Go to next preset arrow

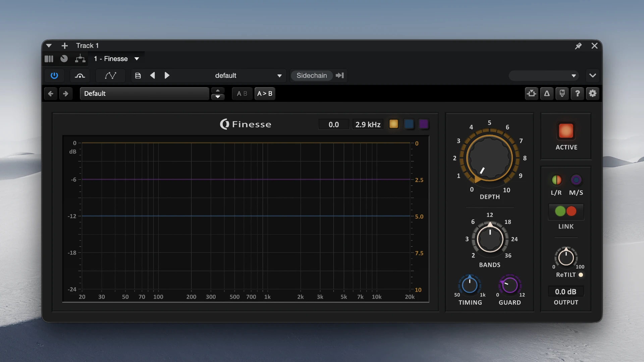pos(167,75)
